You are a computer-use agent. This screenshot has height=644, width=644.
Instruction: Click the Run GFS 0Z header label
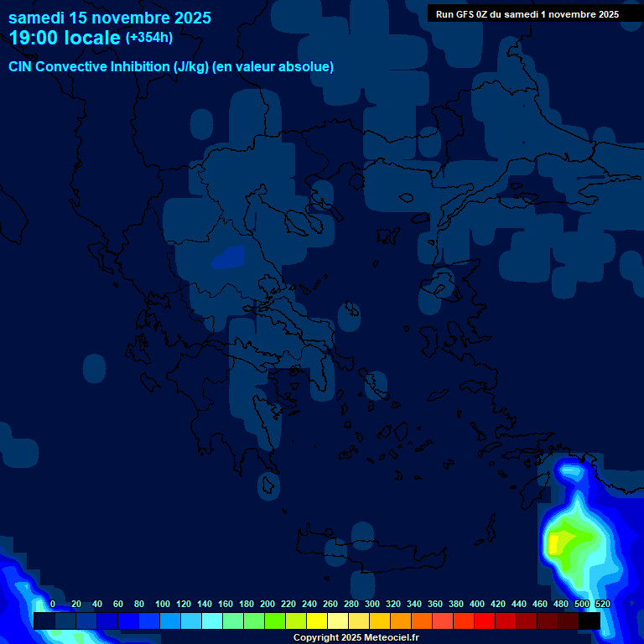tap(527, 14)
